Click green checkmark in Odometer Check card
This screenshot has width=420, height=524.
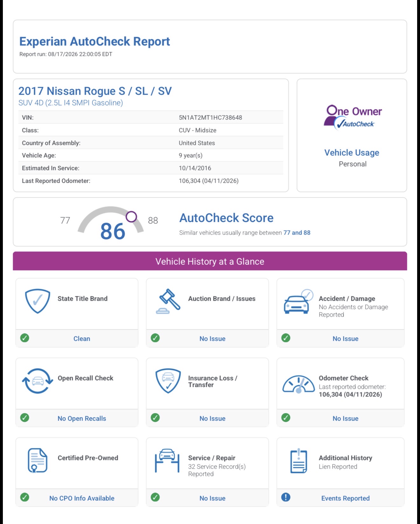(x=286, y=417)
